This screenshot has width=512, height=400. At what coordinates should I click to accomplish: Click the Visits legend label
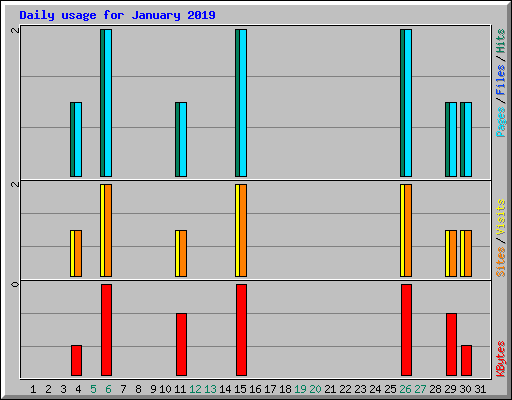point(501,218)
